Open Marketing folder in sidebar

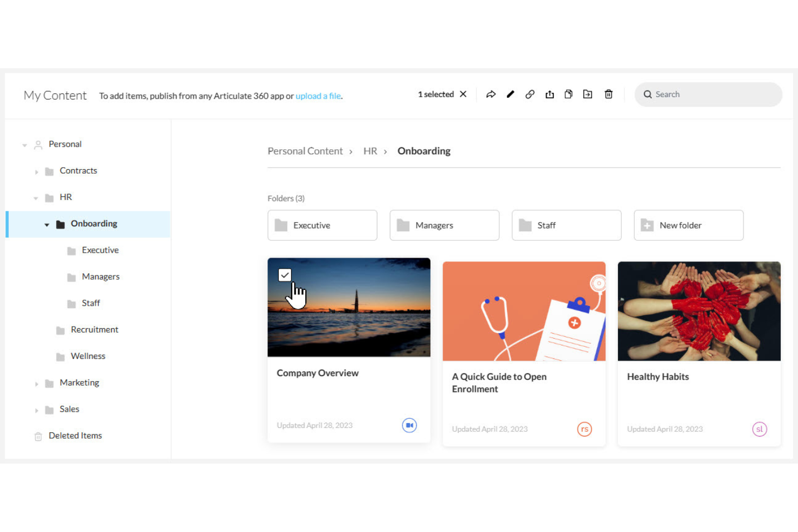point(79,383)
